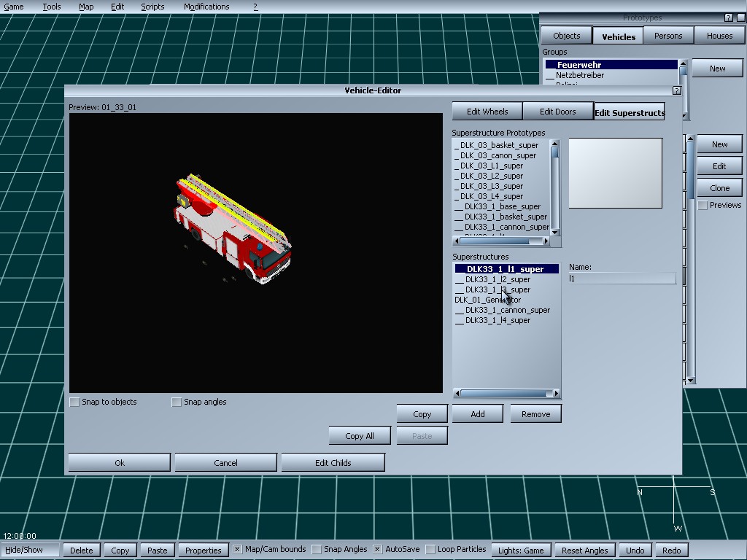The height and width of the screenshot is (560, 747).
Task: Open the Modifications menu
Action: (x=206, y=7)
